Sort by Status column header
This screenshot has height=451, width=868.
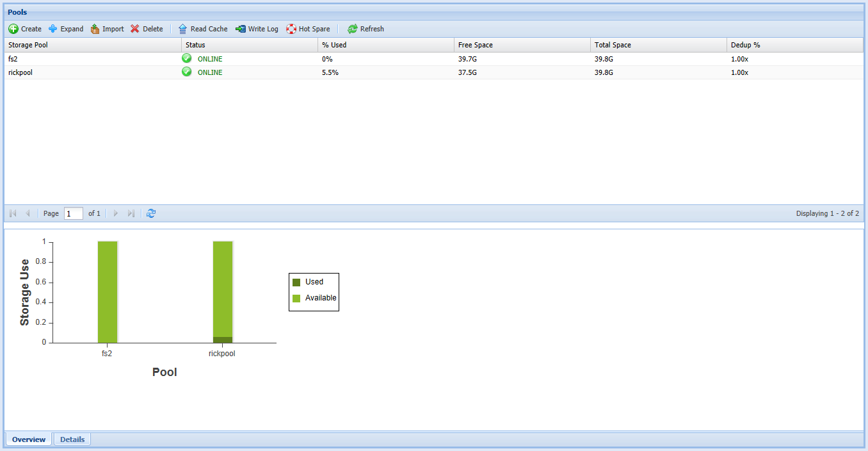250,45
